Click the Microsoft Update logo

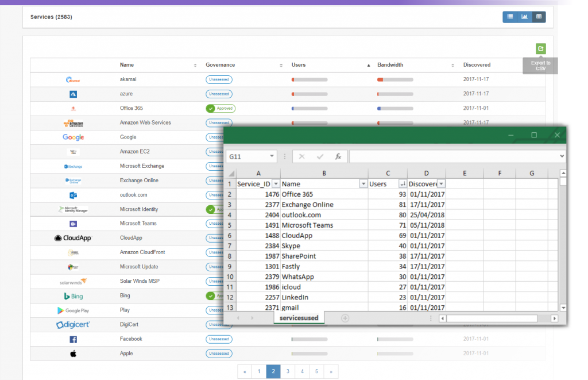pos(73,267)
